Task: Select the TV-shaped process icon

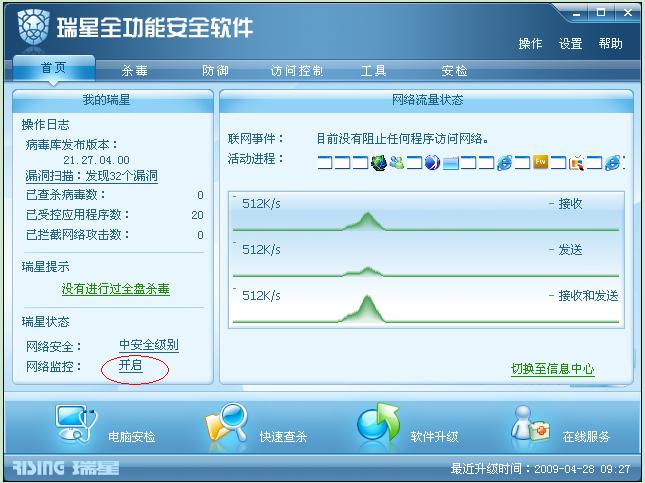Action: [576, 163]
